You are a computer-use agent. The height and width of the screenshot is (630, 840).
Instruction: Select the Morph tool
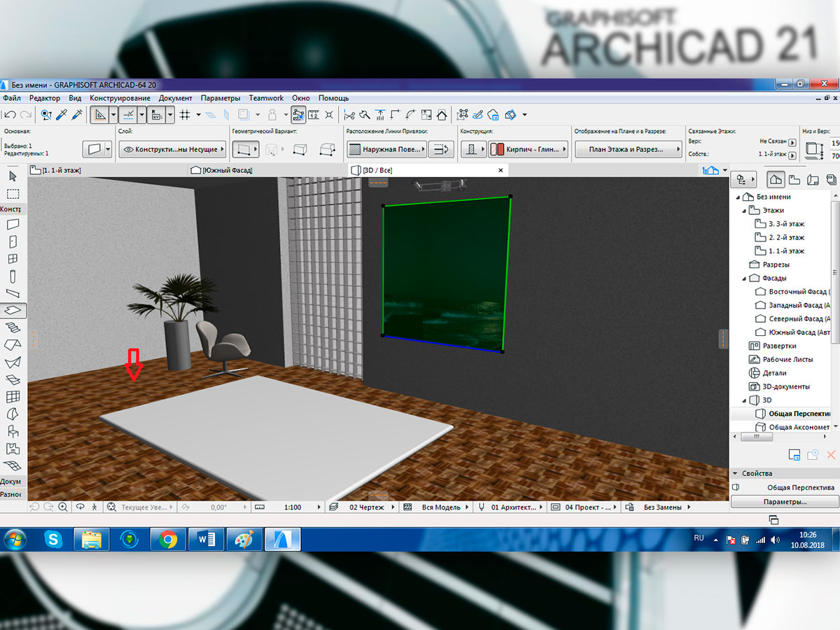[x=13, y=380]
